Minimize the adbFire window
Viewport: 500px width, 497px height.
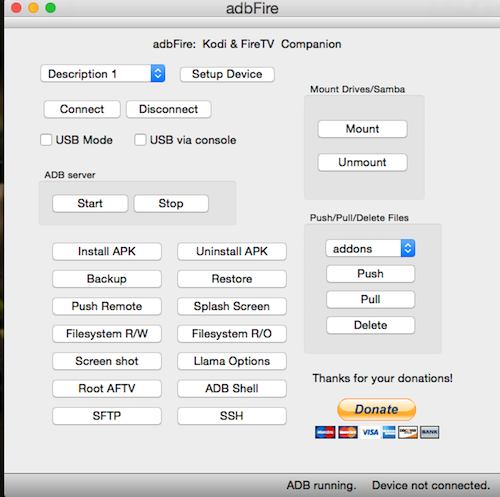pos(33,8)
